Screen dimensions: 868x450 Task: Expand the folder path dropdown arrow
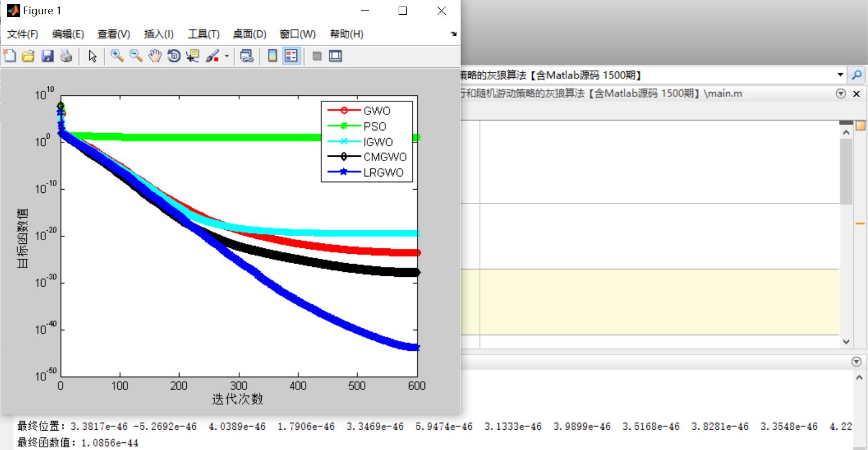point(840,75)
